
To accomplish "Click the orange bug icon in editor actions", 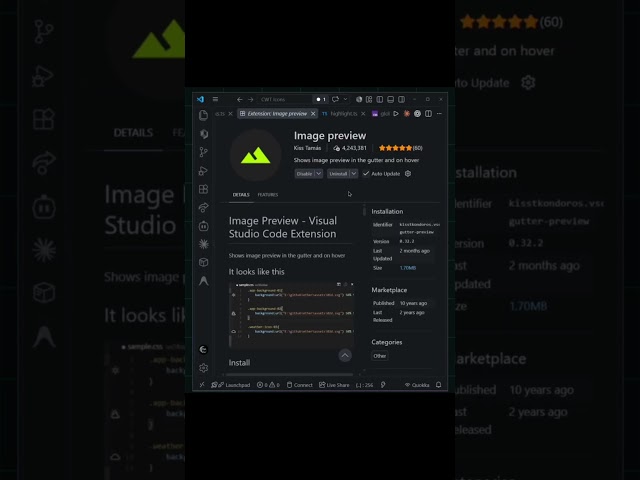I will [407, 114].
